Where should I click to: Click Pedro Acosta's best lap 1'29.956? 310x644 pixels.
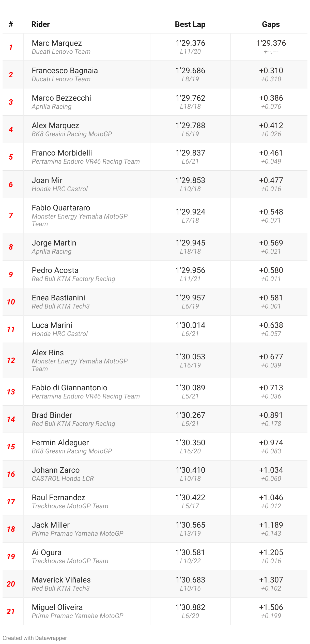point(190,270)
